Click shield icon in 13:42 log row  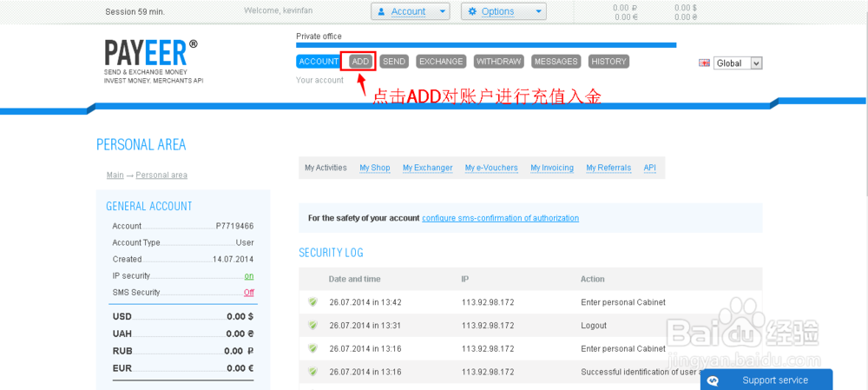point(313,302)
